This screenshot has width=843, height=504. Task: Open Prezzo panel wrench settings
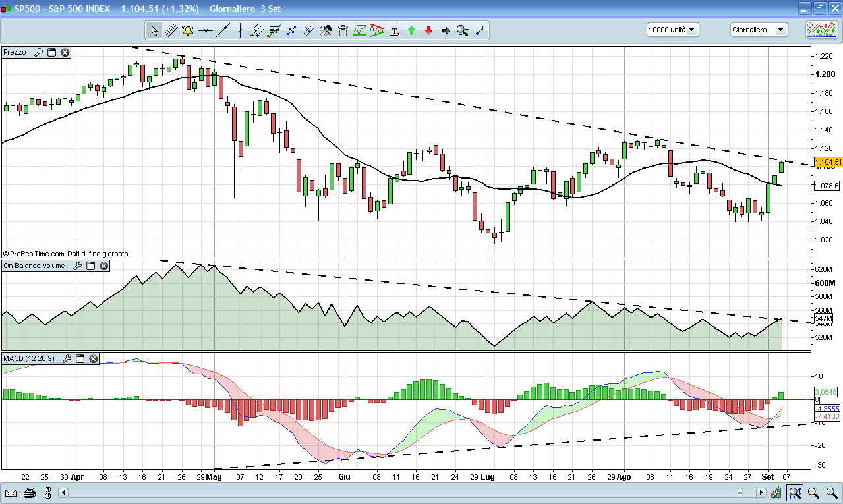coord(38,52)
